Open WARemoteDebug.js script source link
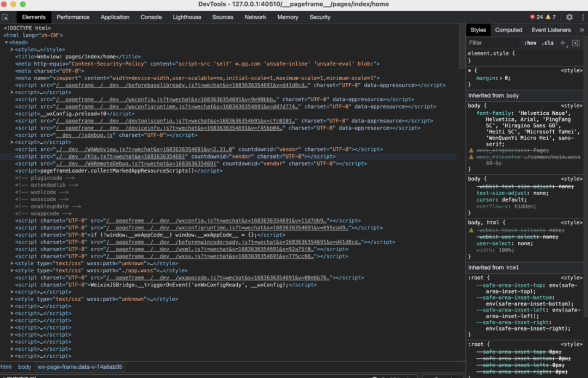The image size is (588, 378). click(137, 163)
